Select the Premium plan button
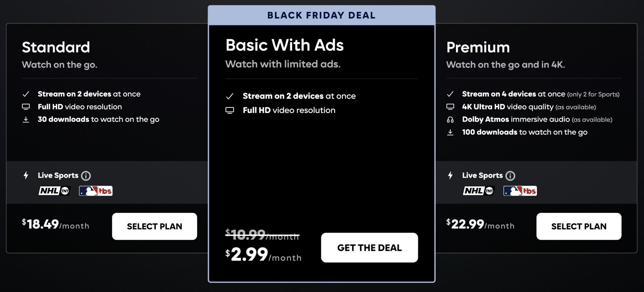 (x=579, y=226)
